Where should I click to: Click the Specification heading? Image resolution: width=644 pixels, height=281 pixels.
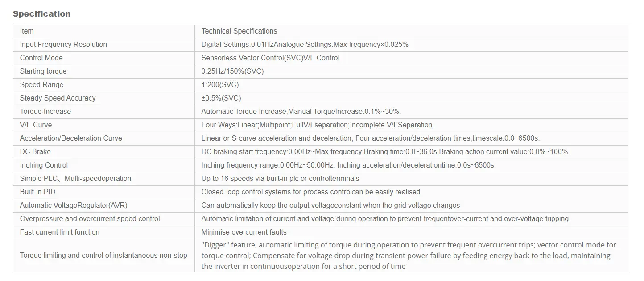(41, 14)
